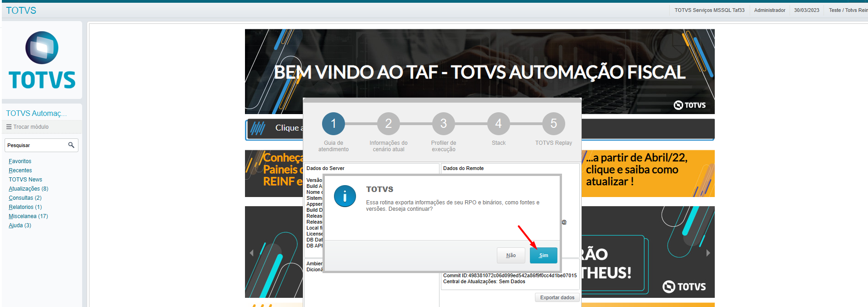Select wizard step 2 Informações do cenário atual

389,124
